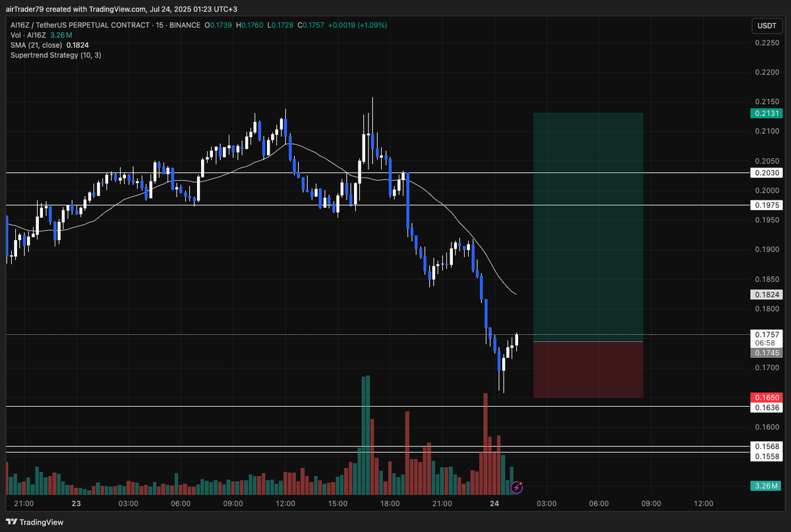Click the 0.1745 entry price label
This screenshot has height=532, width=791.
(x=766, y=353)
